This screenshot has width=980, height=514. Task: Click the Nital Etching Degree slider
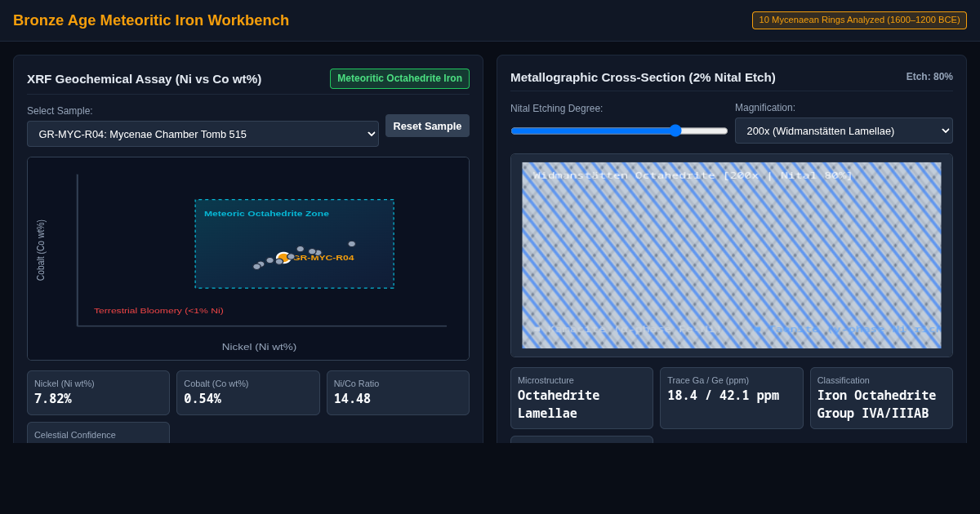tap(619, 131)
